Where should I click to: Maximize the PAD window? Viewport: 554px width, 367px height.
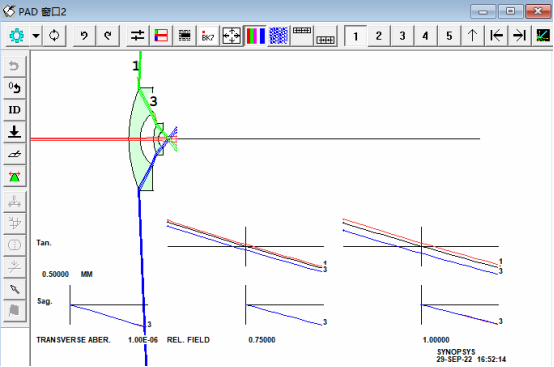coord(510,12)
